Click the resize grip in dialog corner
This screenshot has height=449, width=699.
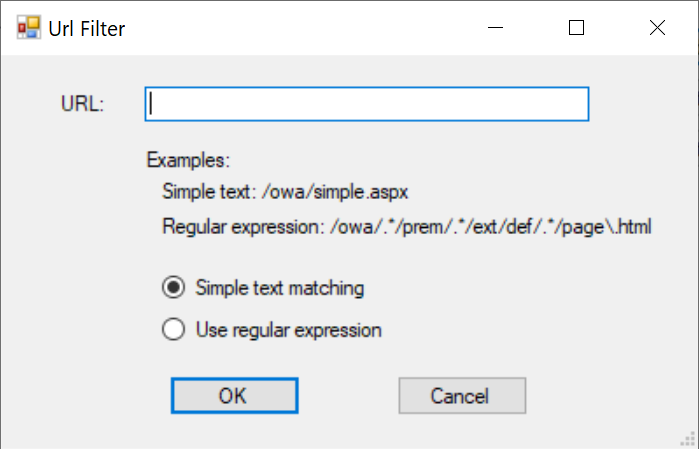[689, 439]
